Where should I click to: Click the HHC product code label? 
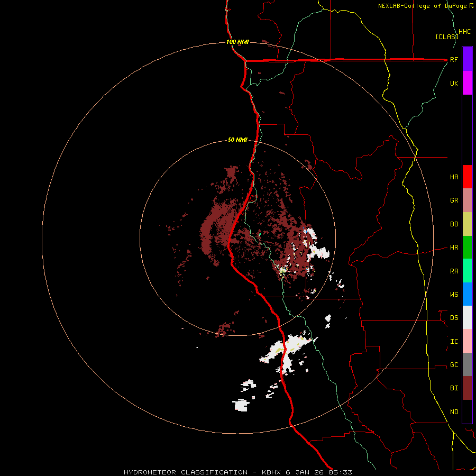465,32
